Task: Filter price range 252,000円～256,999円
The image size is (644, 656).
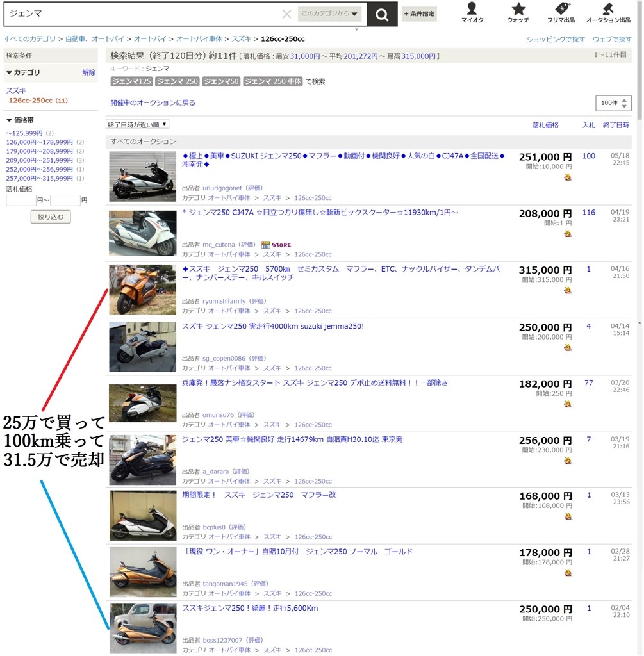Action: click(39, 169)
